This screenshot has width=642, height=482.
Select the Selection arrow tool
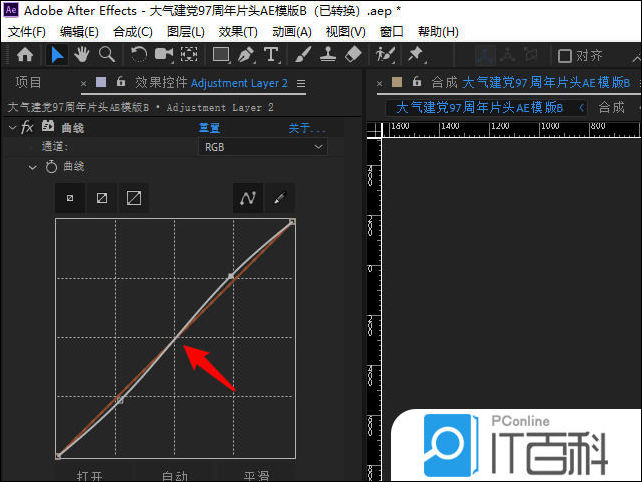pyautogui.click(x=57, y=55)
